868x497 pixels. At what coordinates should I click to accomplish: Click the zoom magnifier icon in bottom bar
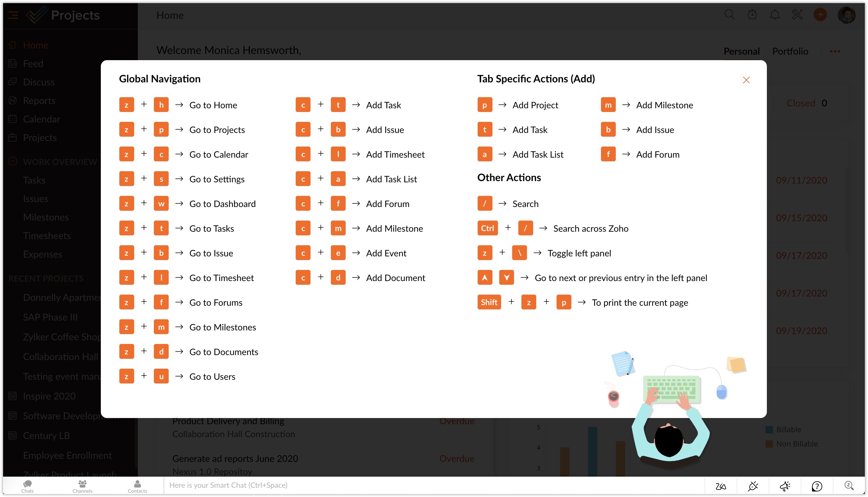849,485
